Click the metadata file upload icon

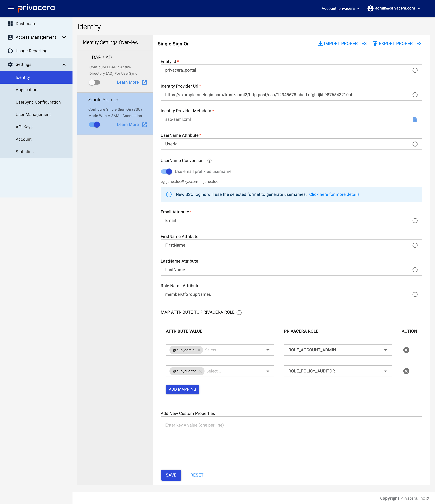click(415, 120)
